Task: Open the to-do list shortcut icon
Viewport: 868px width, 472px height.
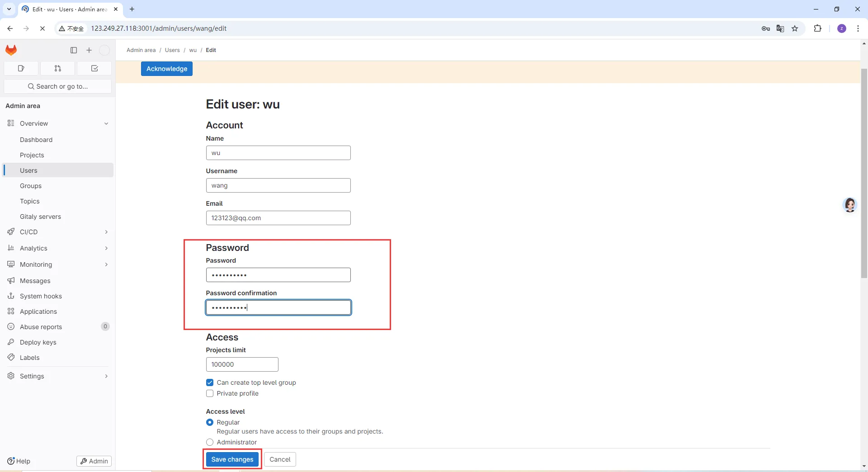Action: click(94, 68)
